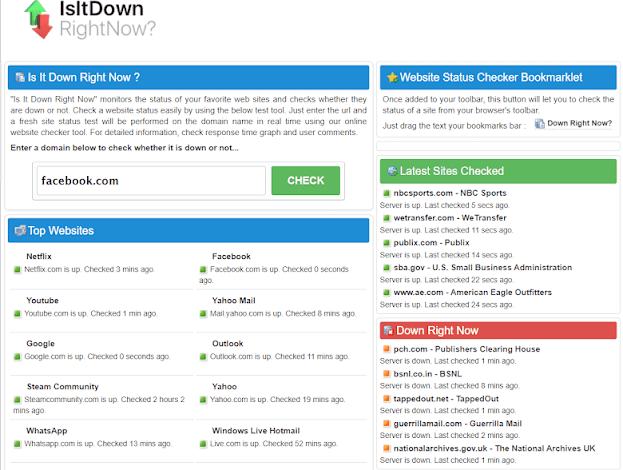
Task: Open the Netflix site status link
Action: [x=39, y=257]
